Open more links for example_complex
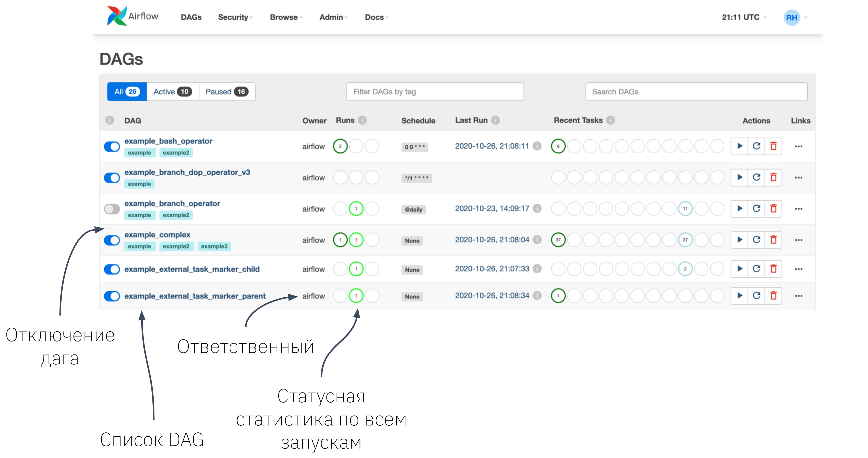868x458 pixels. coord(798,240)
